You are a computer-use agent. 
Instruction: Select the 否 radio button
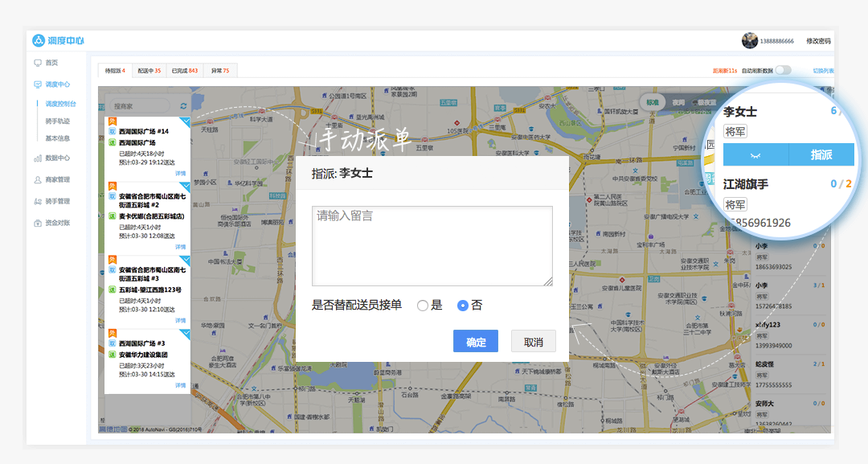[462, 306]
